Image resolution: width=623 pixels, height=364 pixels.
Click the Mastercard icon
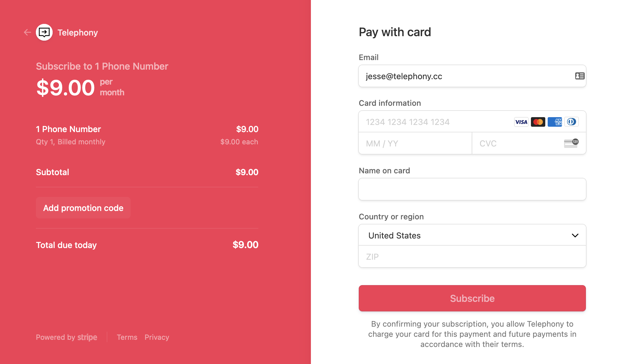coord(538,122)
